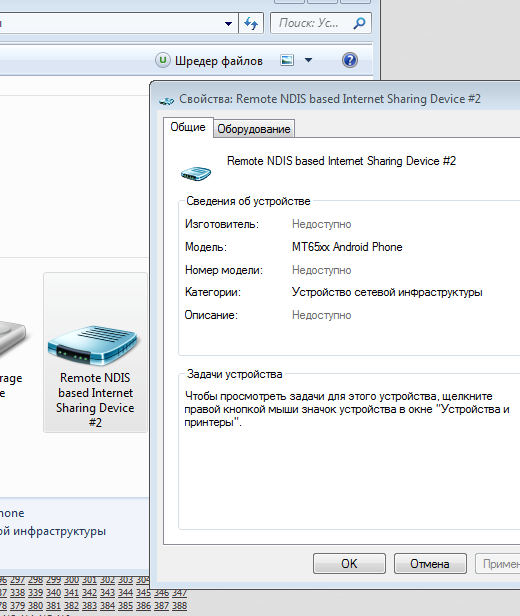Open help with the blue question mark icon
This screenshot has width=520, height=616.
[x=350, y=60]
